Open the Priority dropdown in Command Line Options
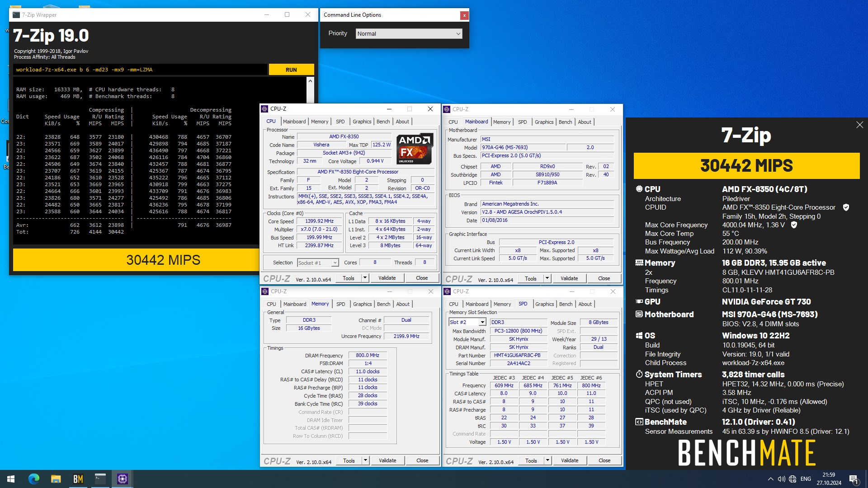Viewport: 868px width, 488px height. tap(409, 33)
